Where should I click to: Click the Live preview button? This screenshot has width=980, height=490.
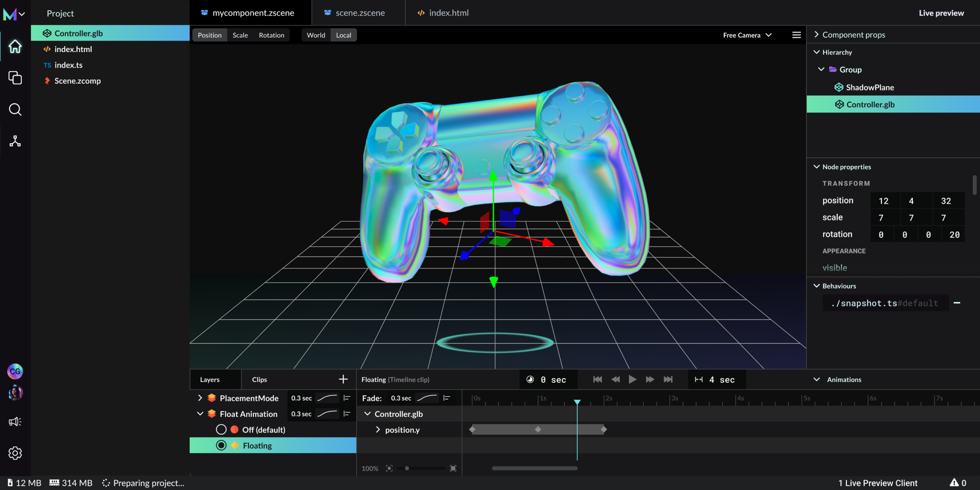941,13
